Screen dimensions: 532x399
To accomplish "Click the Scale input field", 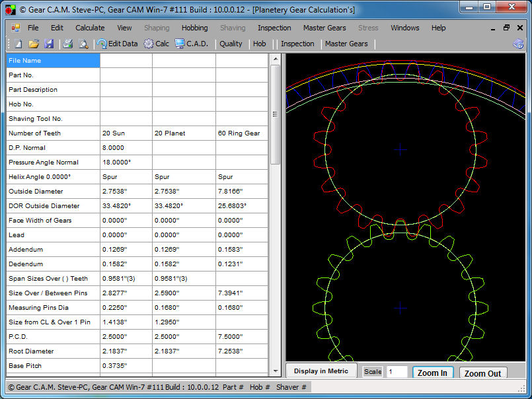I will click(x=397, y=371).
